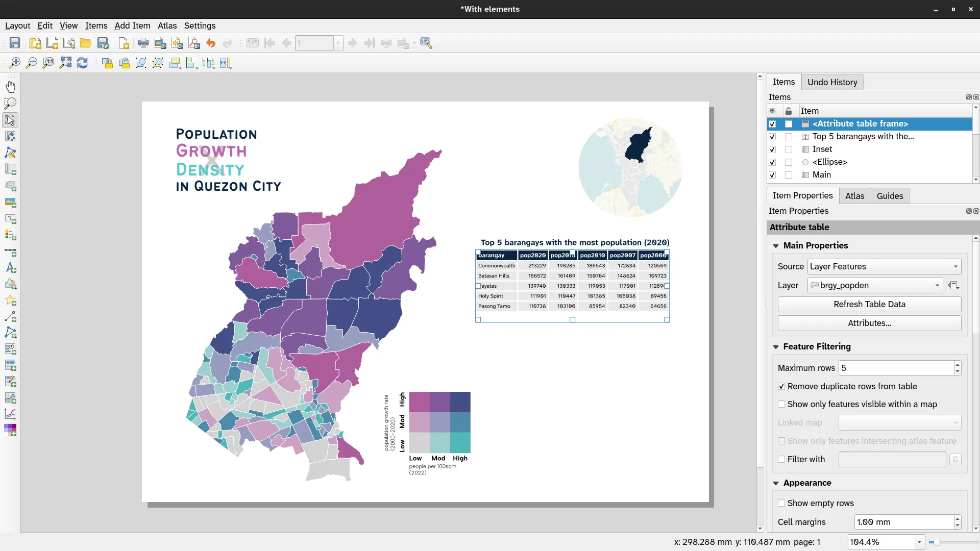The height and width of the screenshot is (551, 980).
Task: Click the Attributes... button
Action: [869, 323]
